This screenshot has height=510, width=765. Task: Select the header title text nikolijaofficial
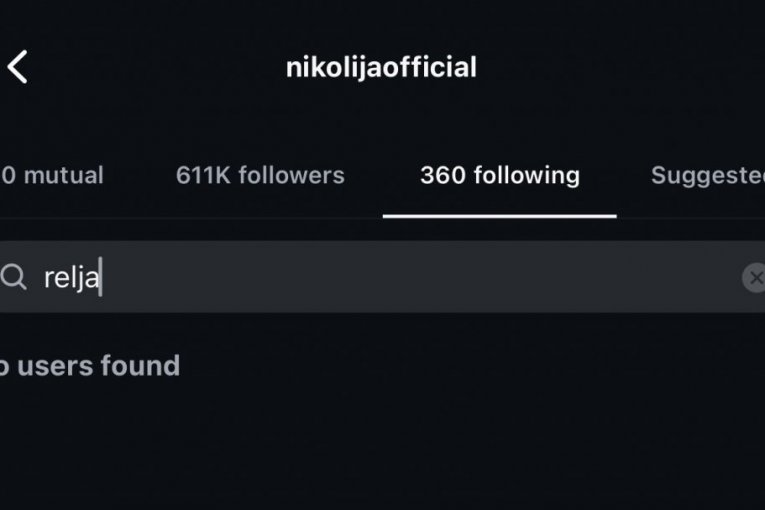[381, 67]
